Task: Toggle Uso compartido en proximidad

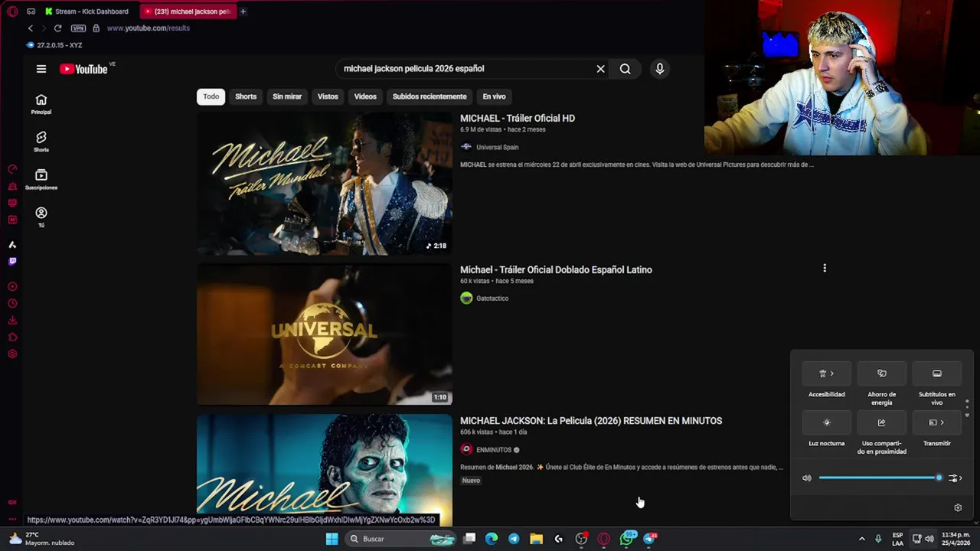Action: coord(882,422)
